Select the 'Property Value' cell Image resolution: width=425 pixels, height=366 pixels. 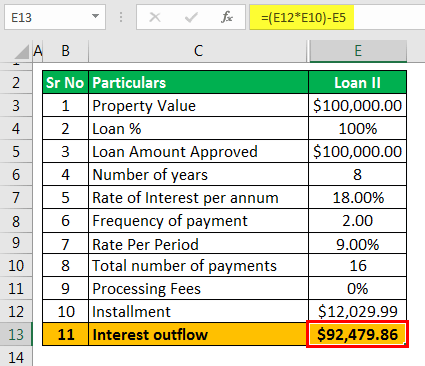point(198,105)
